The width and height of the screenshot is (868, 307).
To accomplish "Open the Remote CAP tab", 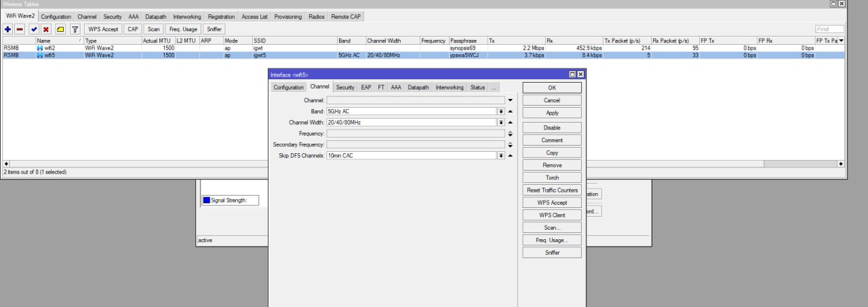I will tap(346, 16).
